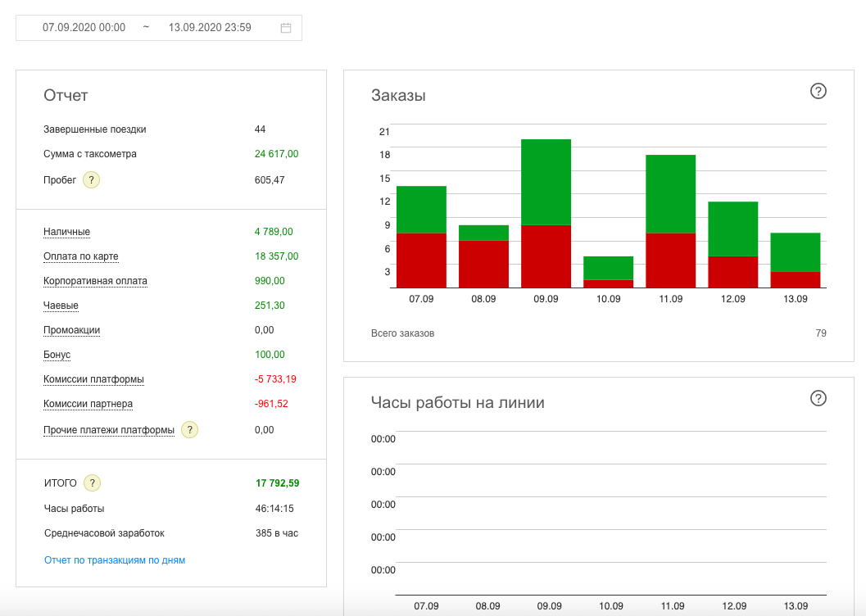Click end date 13.09.2020 23:59 field

(210, 28)
